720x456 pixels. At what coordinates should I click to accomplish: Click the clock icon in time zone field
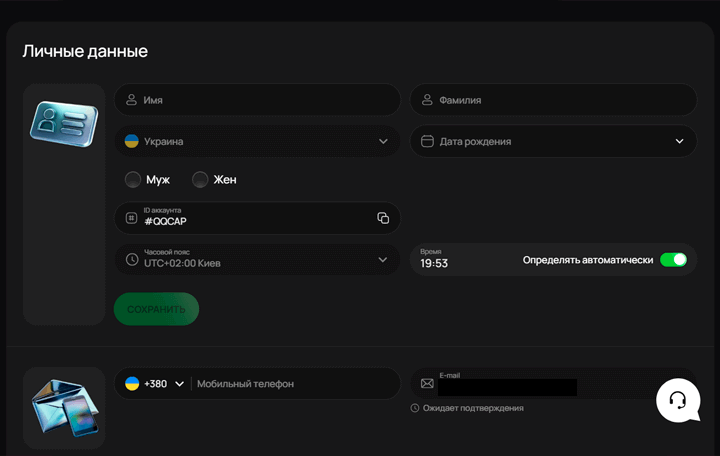pos(131,259)
